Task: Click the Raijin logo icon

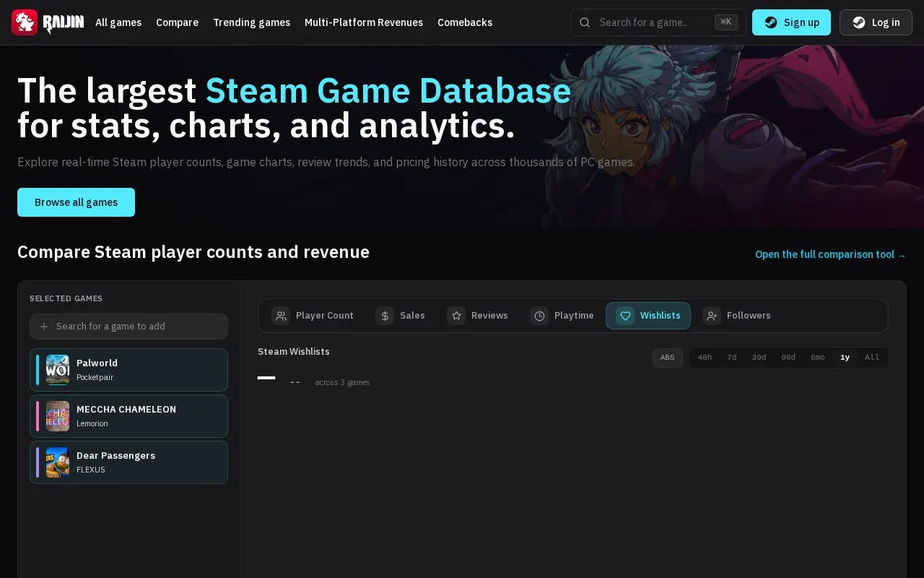Action: [x=25, y=22]
